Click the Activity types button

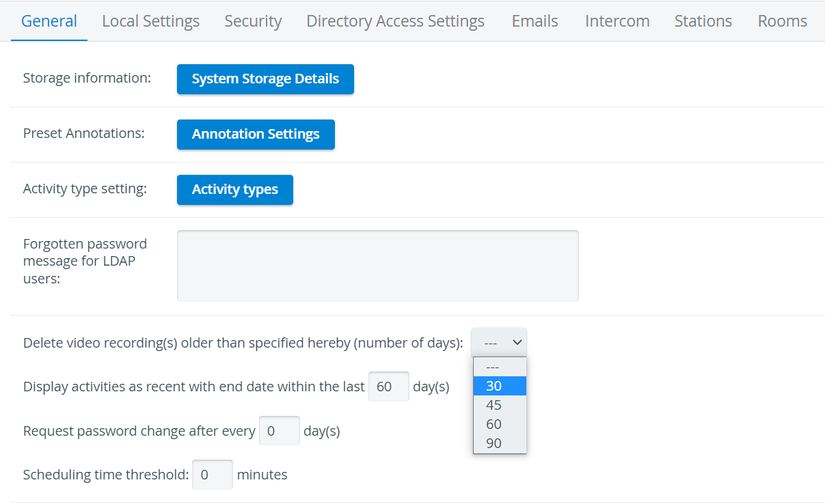point(234,190)
